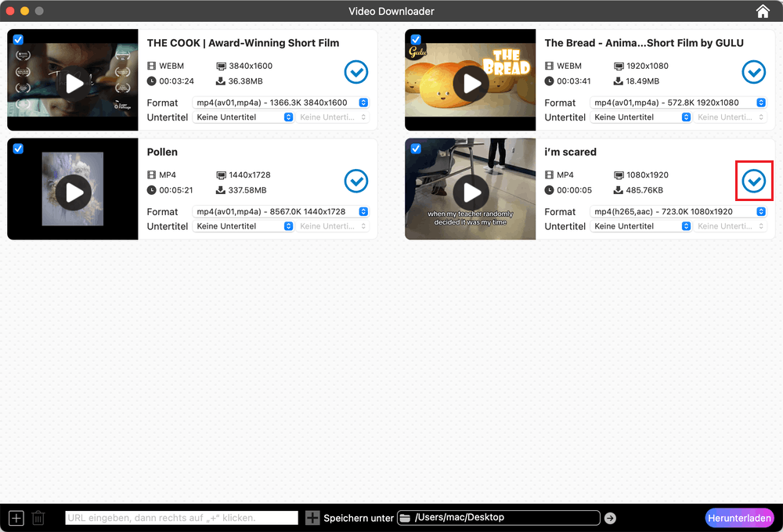This screenshot has width=783, height=532.
Task: Open Format dropdown for The Bread
Action: point(678,102)
